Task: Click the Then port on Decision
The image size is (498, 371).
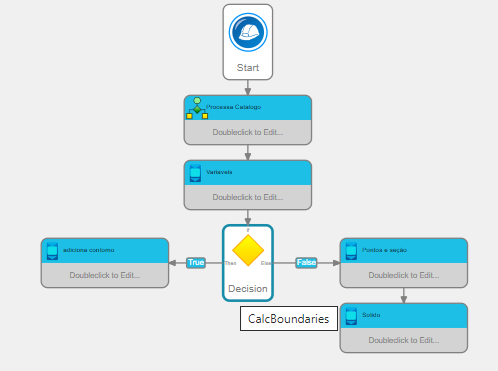Action: click(x=230, y=263)
